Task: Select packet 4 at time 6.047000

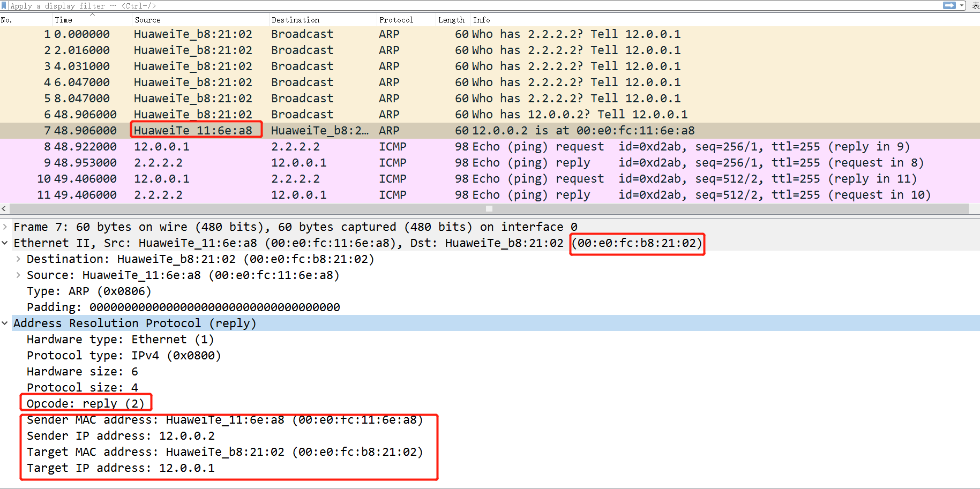Action: pyautogui.click(x=490, y=82)
